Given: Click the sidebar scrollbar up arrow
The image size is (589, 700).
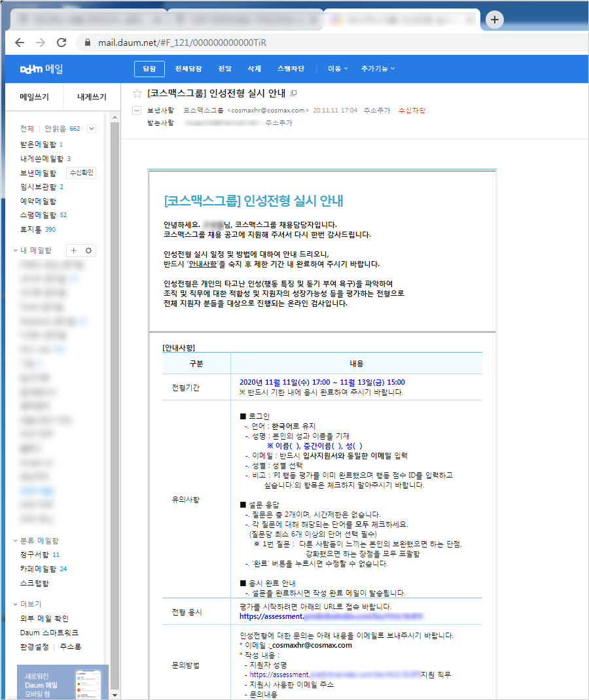Looking at the screenshot, I should tap(115, 117).
